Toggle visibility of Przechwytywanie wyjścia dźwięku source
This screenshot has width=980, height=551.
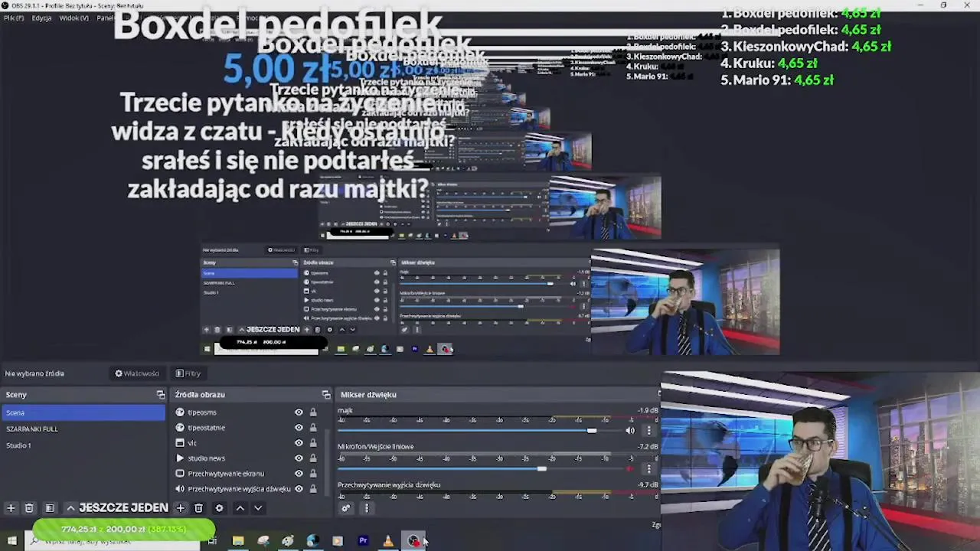click(x=299, y=489)
